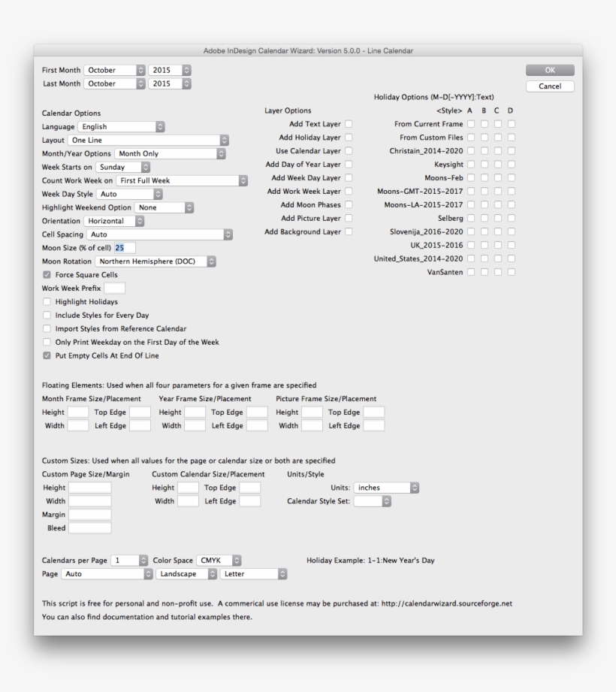
Task: Check From Custom Files holiday option
Action: [470, 137]
